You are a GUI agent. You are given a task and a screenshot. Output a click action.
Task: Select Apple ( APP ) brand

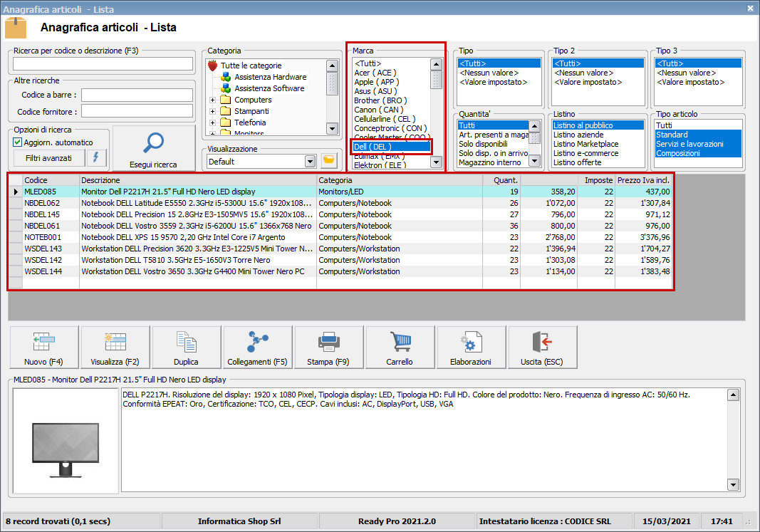point(377,82)
